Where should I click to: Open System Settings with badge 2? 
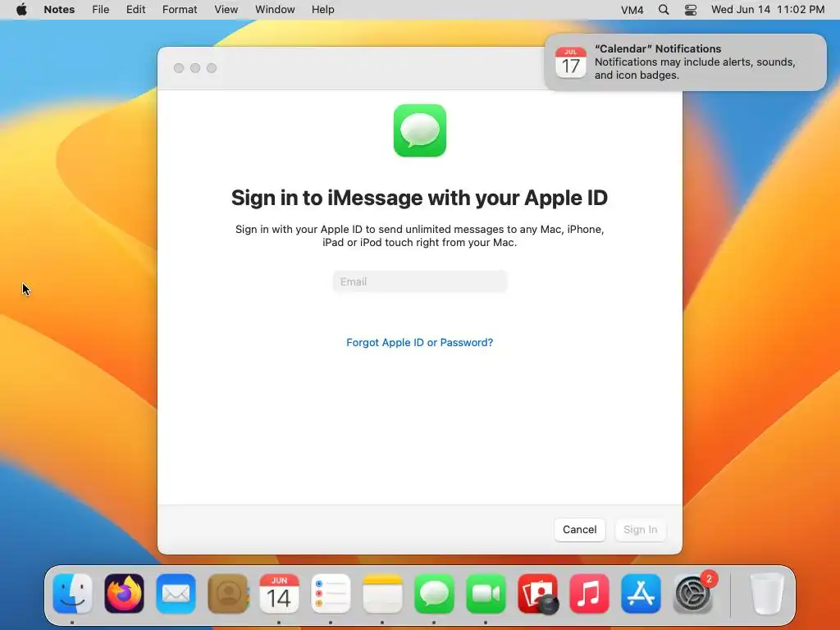692,594
